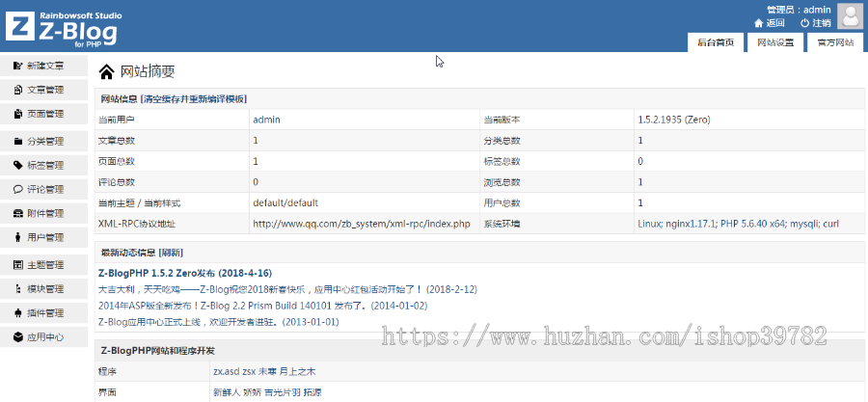Screen dimensions: 868x402
Task: Open Z-BlogPHP 1.5.2 Zero发布 news item
Action: 185,273
